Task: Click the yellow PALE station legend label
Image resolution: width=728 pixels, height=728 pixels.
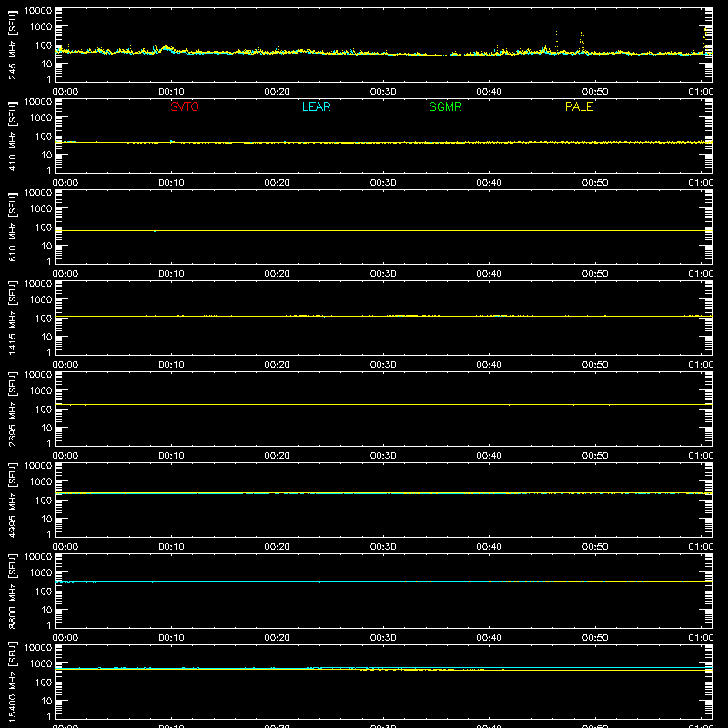Action: click(579, 106)
